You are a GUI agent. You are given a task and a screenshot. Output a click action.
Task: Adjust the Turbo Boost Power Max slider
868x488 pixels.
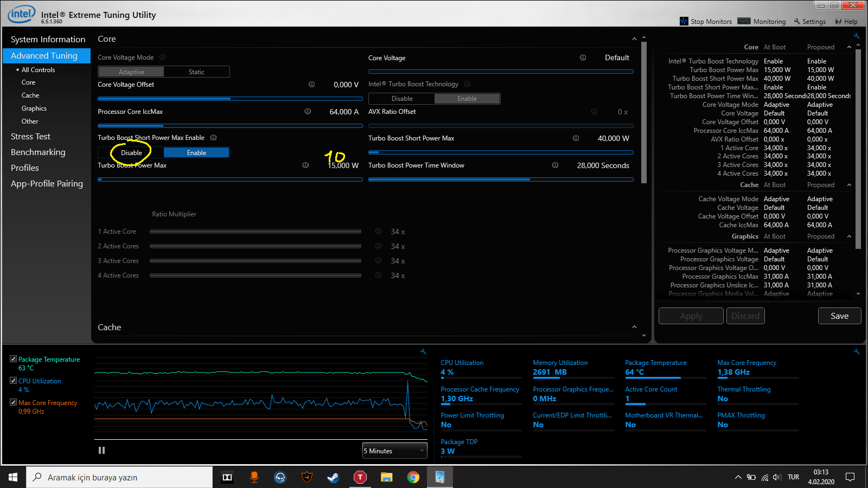click(x=230, y=179)
